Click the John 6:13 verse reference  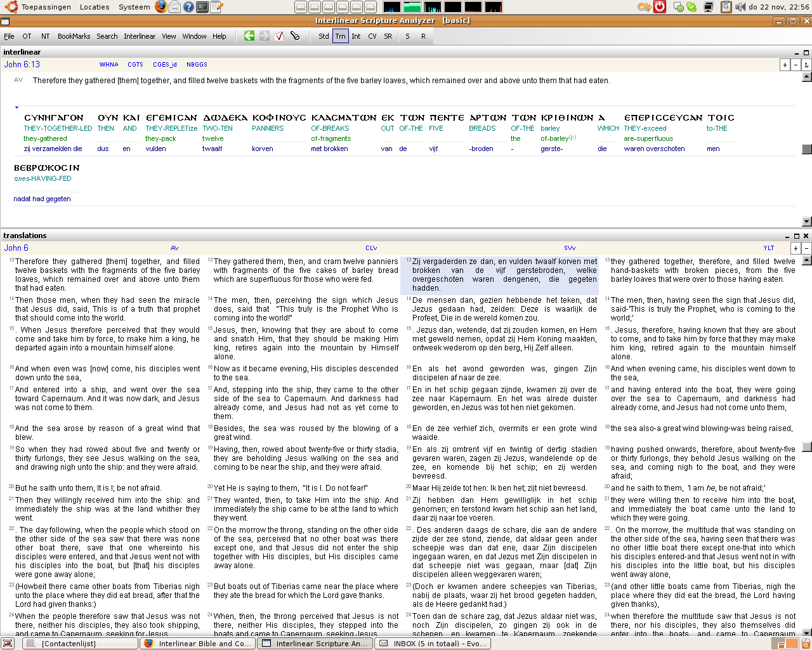[x=22, y=65]
